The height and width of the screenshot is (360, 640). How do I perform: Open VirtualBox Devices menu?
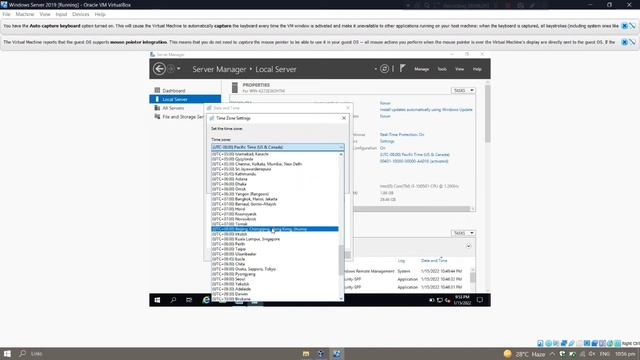click(x=80, y=14)
